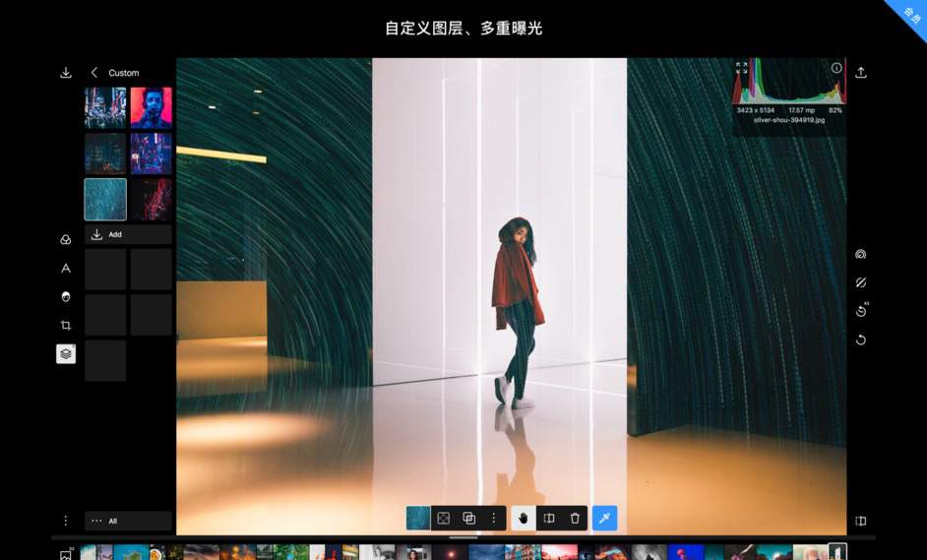Open the Filters tool in left sidebar
The image size is (927, 560).
point(66,239)
